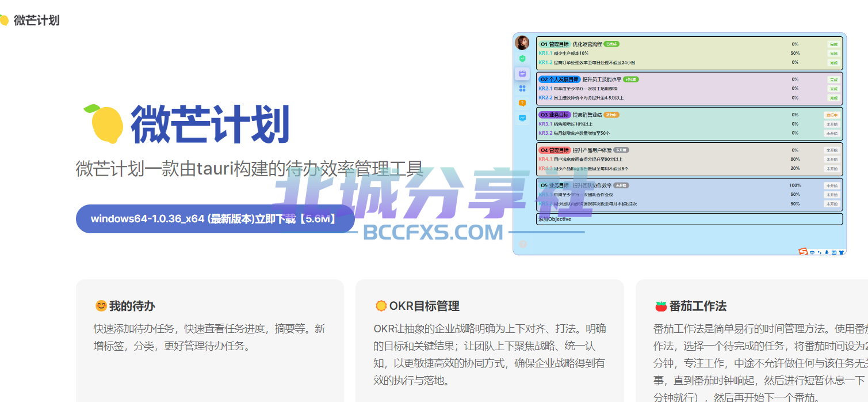Click the 微芒计划 header site name
This screenshot has height=402, width=868.
tap(36, 20)
